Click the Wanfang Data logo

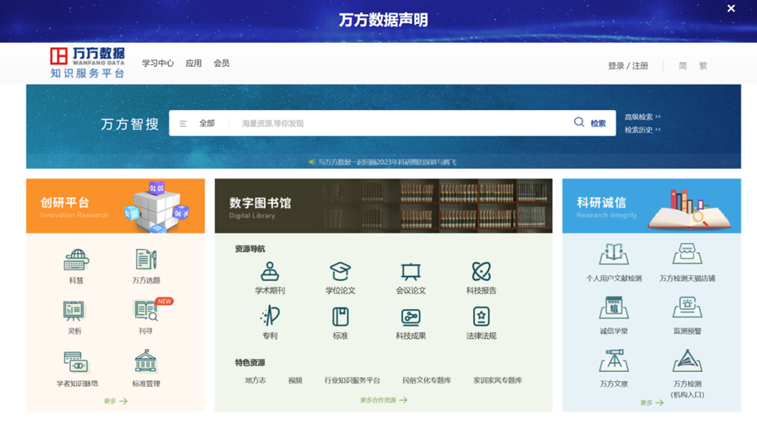(x=87, y=63)
